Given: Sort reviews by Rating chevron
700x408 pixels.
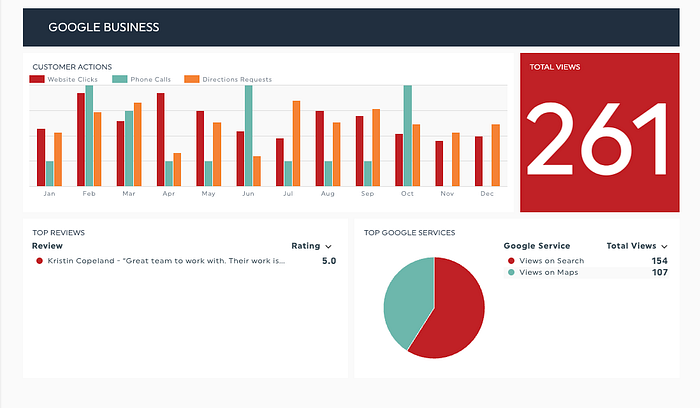Looking at the screenshot, I should click(x=329, y=246).
